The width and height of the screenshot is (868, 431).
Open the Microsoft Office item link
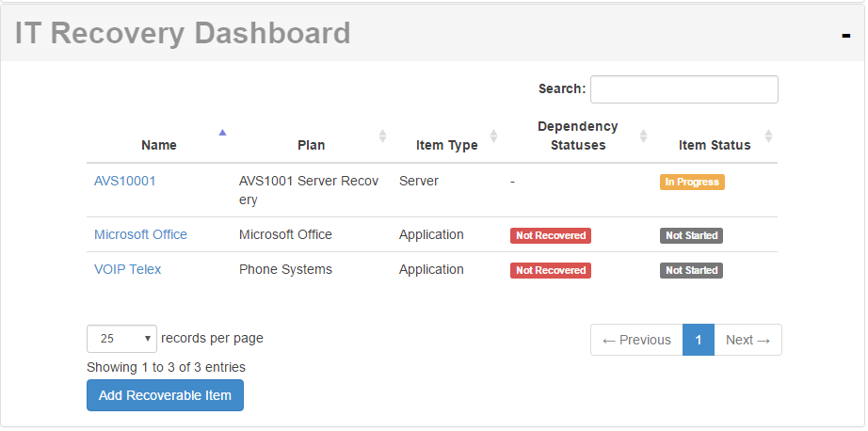point(140,234)
